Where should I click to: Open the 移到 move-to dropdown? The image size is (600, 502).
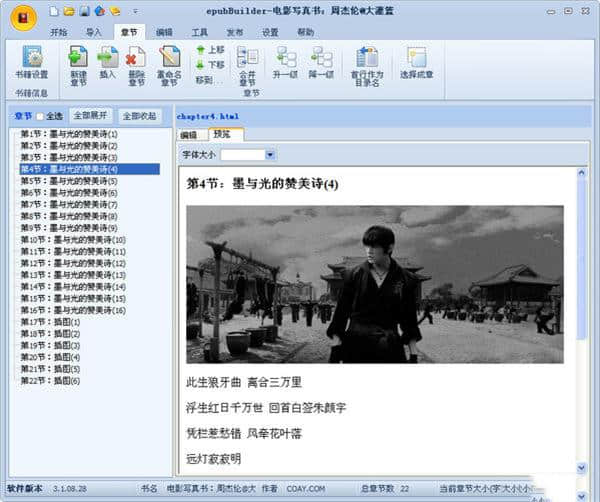[x=209, y=79]
